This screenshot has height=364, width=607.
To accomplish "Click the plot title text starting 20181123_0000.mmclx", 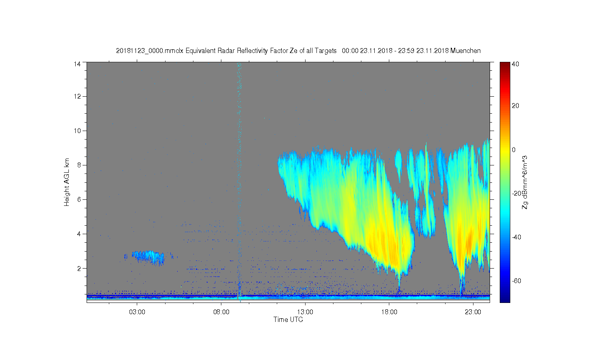I will click(x=298, y=51).
